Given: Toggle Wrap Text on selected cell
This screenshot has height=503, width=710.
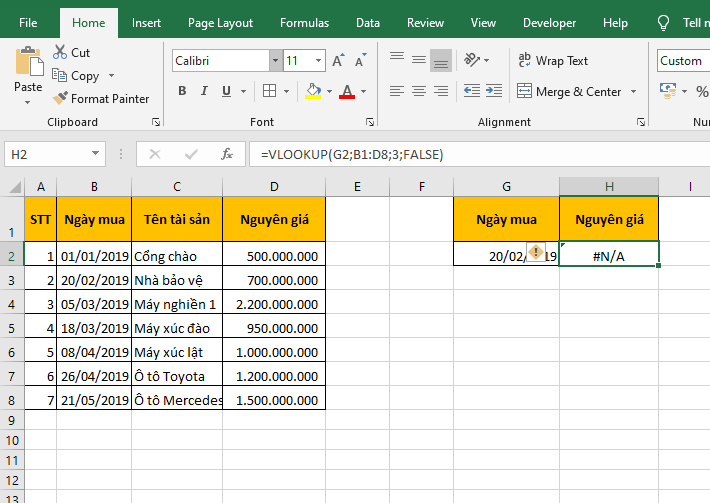Looking at the screenshot, I should pos(552,61).
